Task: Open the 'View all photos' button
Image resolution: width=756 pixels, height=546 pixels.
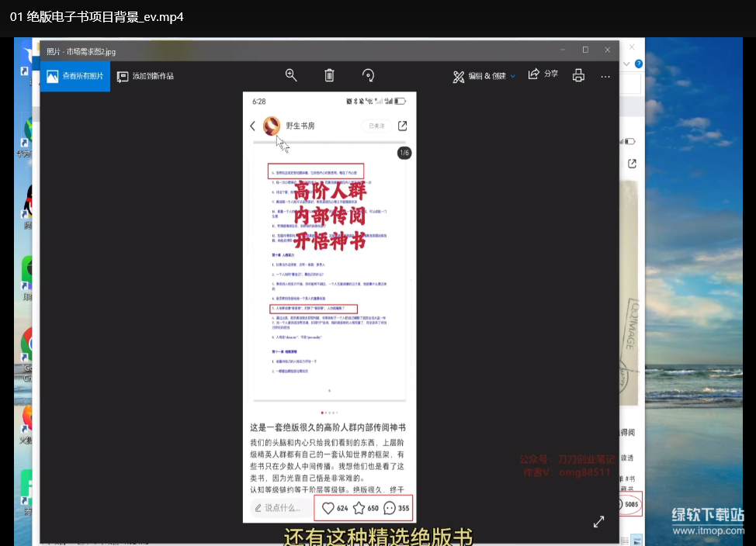Action: click(75, 76)
